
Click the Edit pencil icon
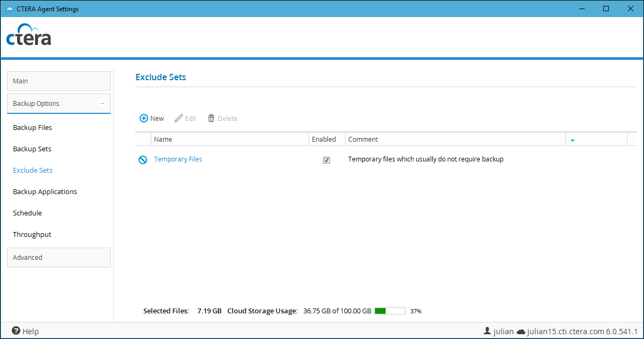[179, 118]
